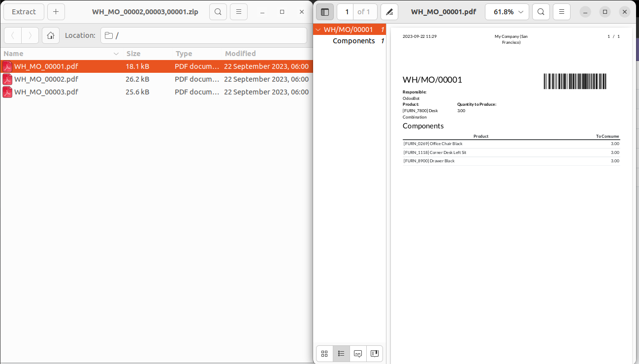Select the WH/MO/00001 outline item
639x364 pixels.
(349, 30)
